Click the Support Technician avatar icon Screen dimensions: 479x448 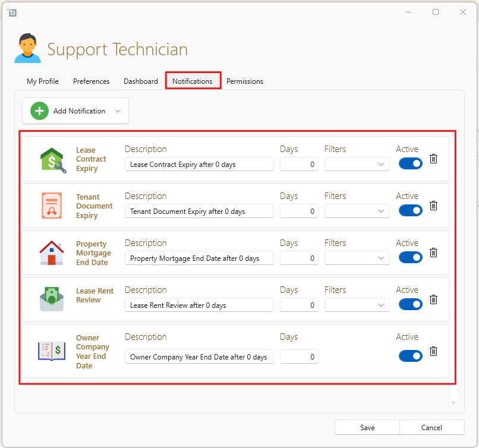pos(27,49)
